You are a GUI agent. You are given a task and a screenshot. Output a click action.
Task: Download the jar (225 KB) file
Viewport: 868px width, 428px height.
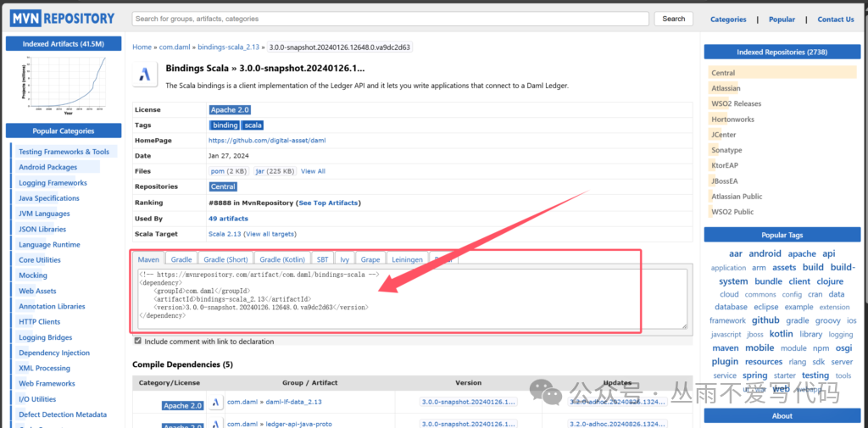click(275, 171)
